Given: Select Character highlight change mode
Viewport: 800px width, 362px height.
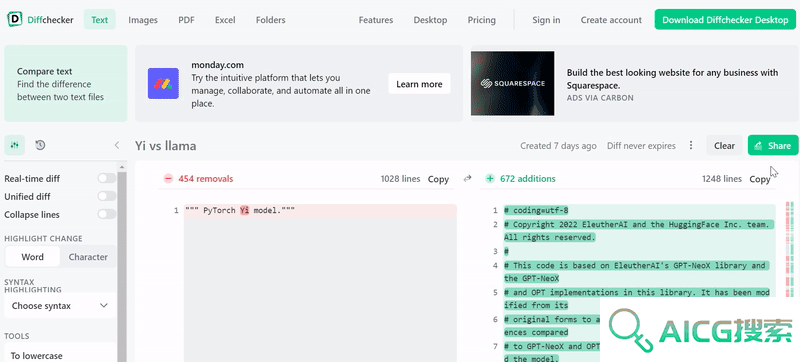Looking at the screenshot, I should 88,257.
